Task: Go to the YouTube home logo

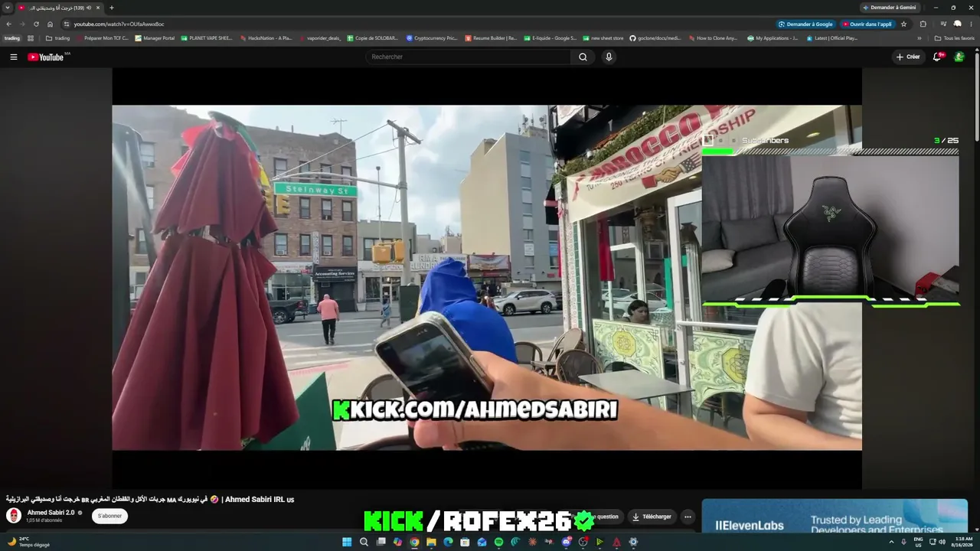Action: tap(46, 57)
